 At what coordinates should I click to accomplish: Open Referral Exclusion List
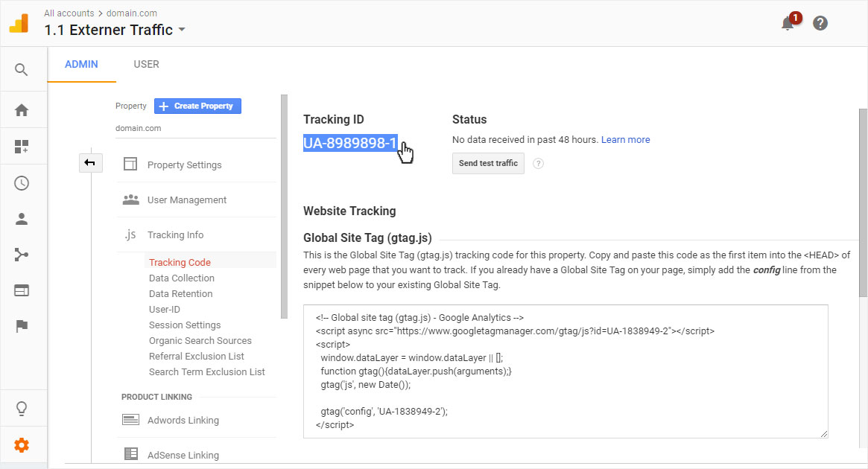[197, 356]
